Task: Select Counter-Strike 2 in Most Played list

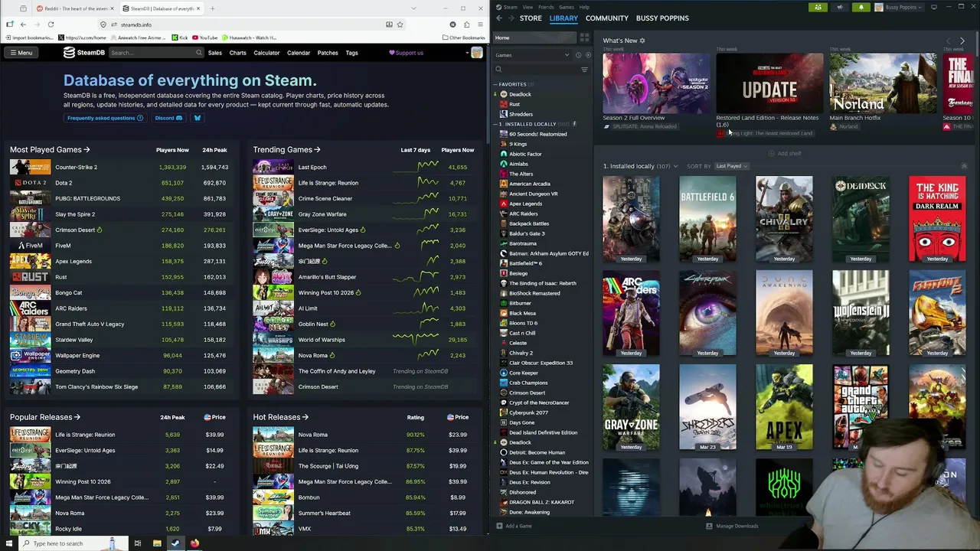Action: [76, 167]
